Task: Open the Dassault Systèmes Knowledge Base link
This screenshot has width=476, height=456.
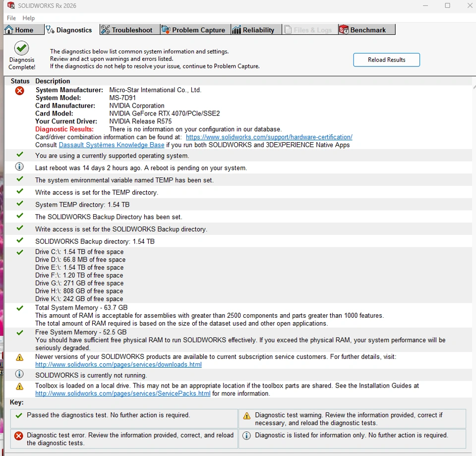Action: tap(112, 145)
